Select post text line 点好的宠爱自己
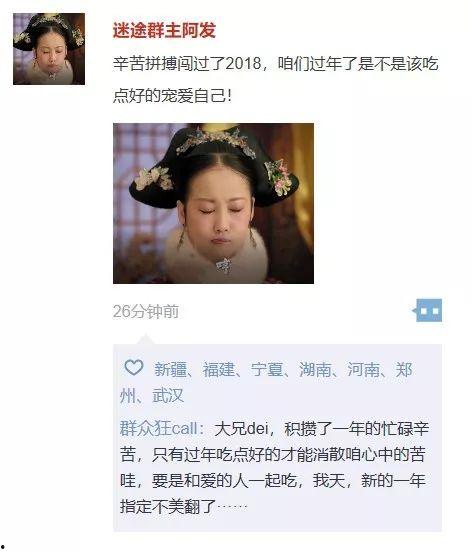The width and height of the screenshot is (471, 553). point(171,96)
